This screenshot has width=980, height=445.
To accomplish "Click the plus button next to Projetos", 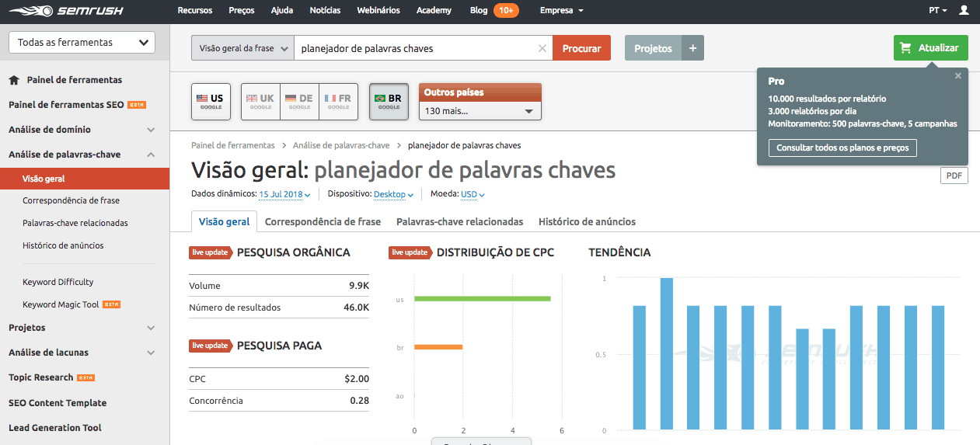I will tap(692, 48).
